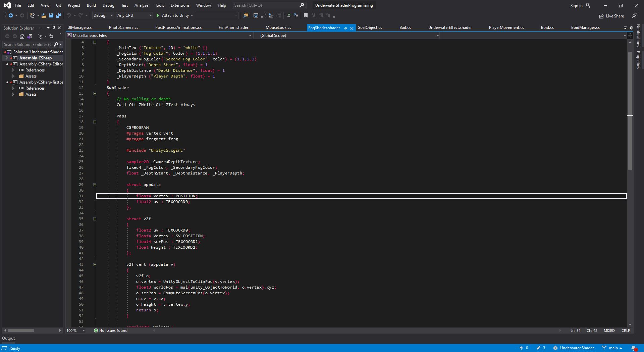The height and width of the screenshot is (352, 644).
Task: Switch to the PlayerMovement.cs tab
Action: coord(506,28)
